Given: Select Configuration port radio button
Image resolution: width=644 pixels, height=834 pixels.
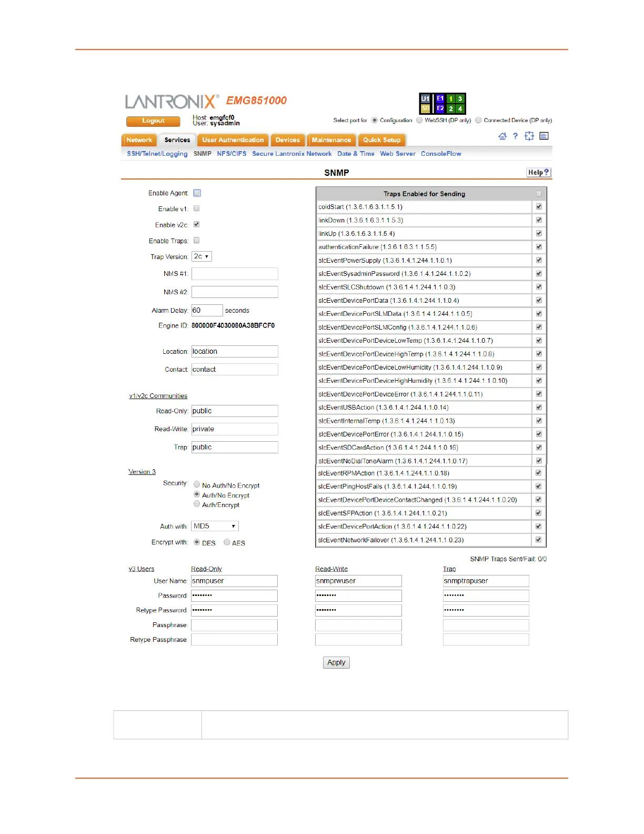Looking at the screenshot, I should point(375,120).
